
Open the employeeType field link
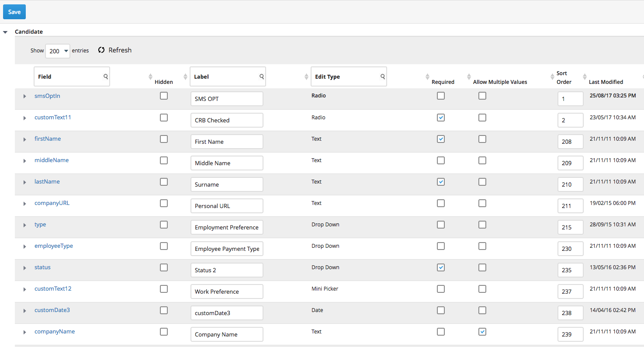(x=54, y=246)
